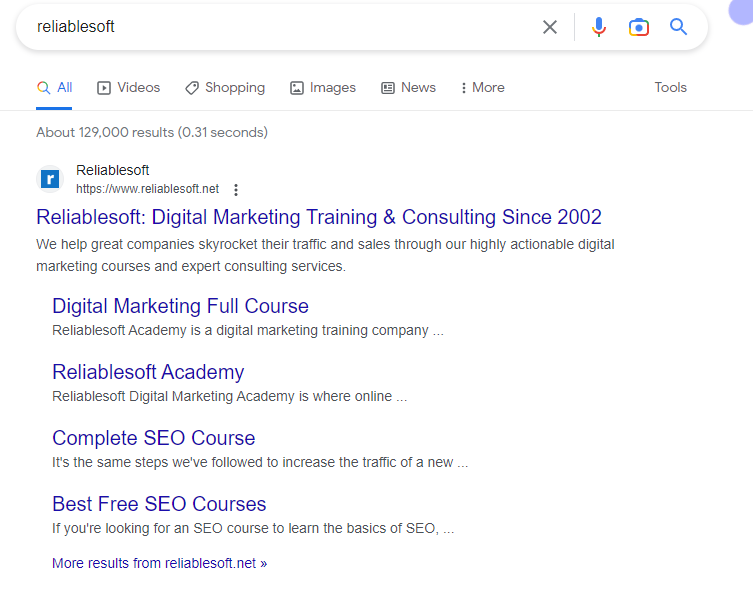
Task: Open the three-dot menu beside reliablesoft.net URL
Action: (236, 190)
